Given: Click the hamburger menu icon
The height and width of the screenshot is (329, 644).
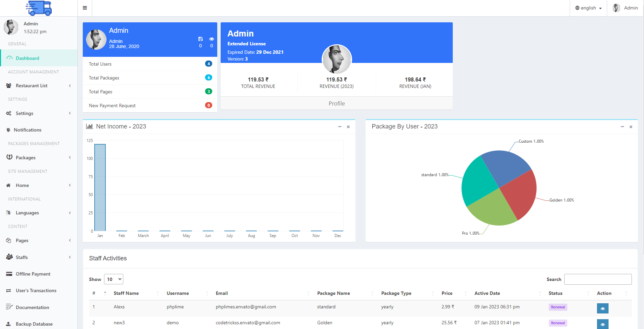Looking at the screenshot, I should pyautogui.click(x=85, y=8).
